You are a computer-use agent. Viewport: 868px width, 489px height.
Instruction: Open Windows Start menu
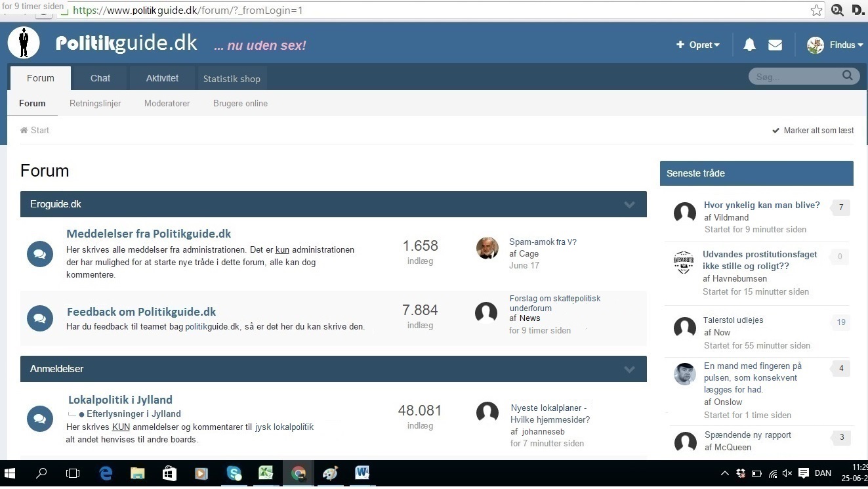(x=10, y=473)
